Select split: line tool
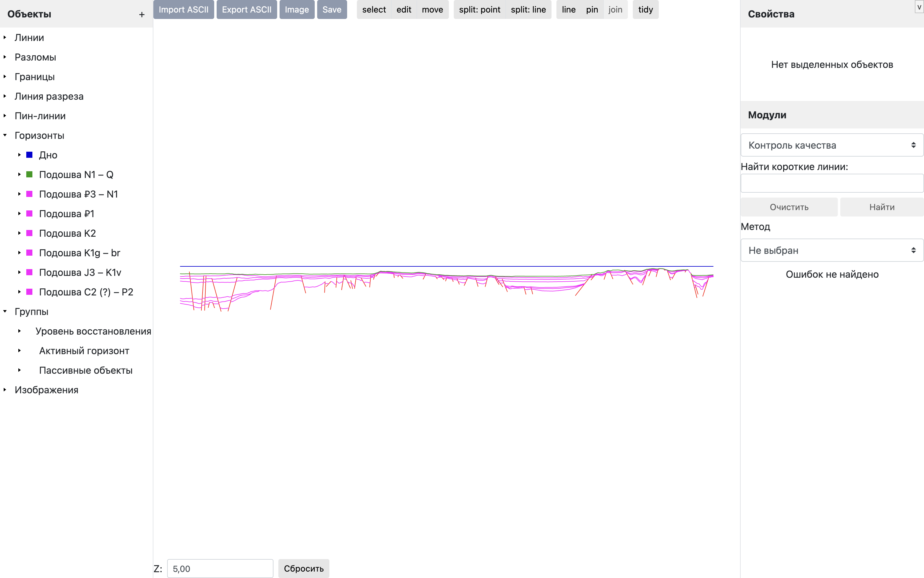This screenshot has height=578, width=924. point(528,9)
